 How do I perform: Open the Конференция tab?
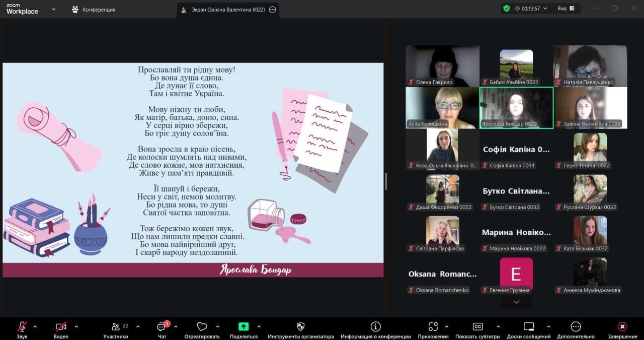tap(94, 9)
